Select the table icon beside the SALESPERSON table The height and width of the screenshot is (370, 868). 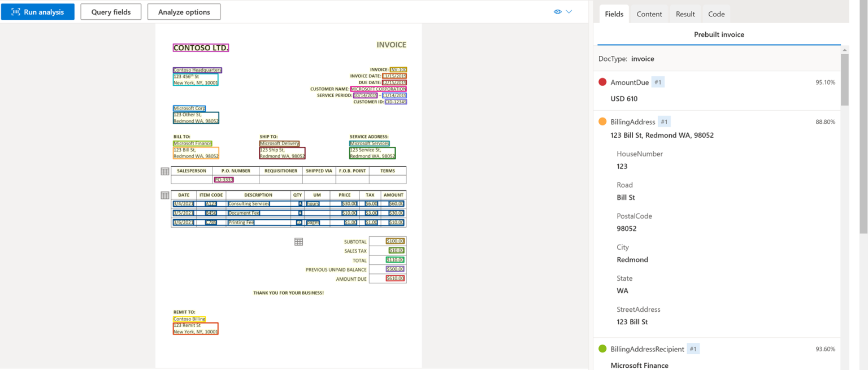[x=164, y=171]
